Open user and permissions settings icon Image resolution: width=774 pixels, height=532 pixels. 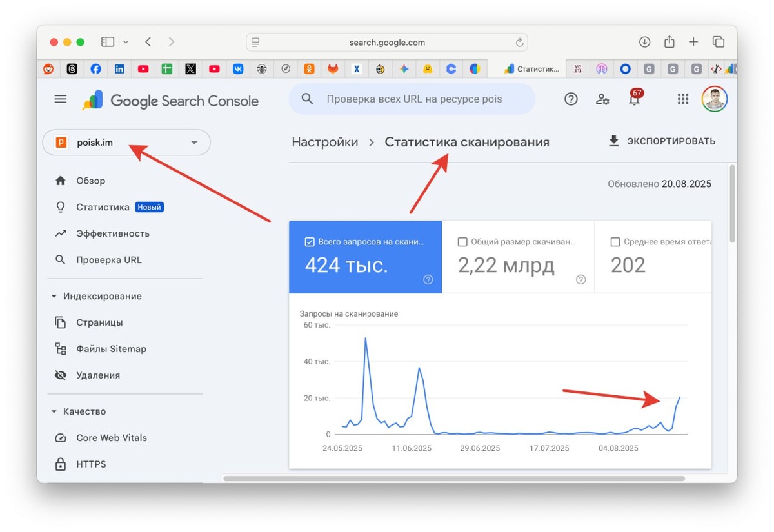602,99
